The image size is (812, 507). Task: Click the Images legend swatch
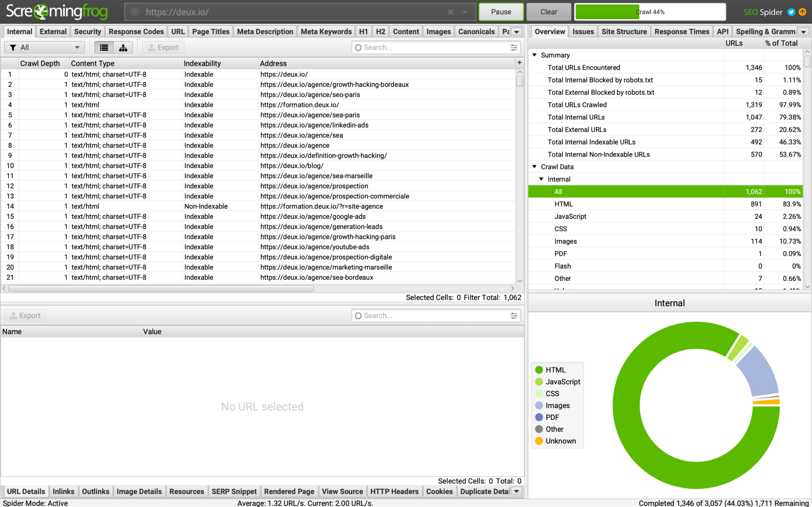click(539, 406)
